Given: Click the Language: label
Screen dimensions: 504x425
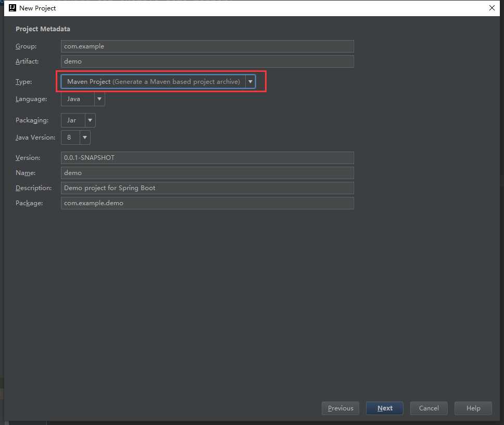Looking at the screenshot, I should pos(31,99).
